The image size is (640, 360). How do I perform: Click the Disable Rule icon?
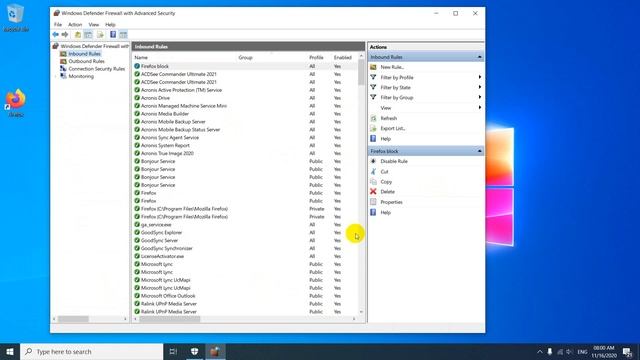pyautogui.click(x=373, y=161)
